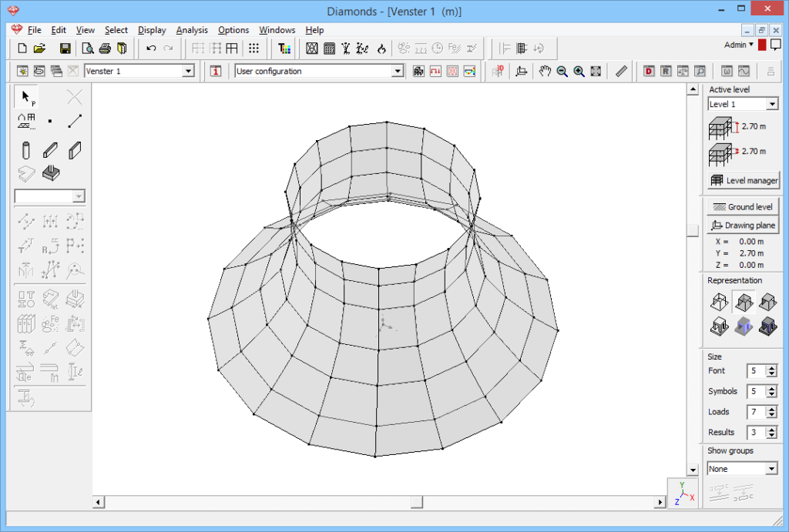The height and width of the screenshot is (532, 789).
Task: Open a file with the folder icon
Action: click(40, 49)
